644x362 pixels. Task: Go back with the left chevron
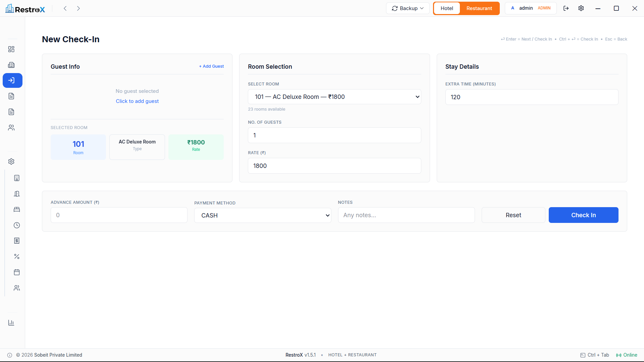click(x=65, y=8)
